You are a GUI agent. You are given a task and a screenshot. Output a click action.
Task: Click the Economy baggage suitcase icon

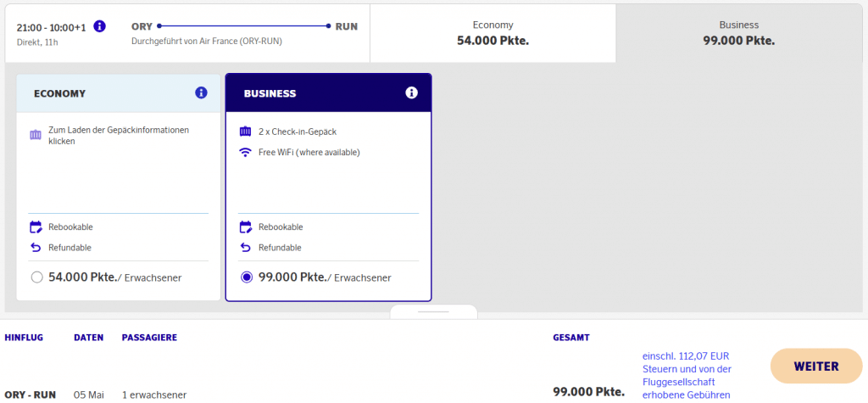tap(36, 135)
